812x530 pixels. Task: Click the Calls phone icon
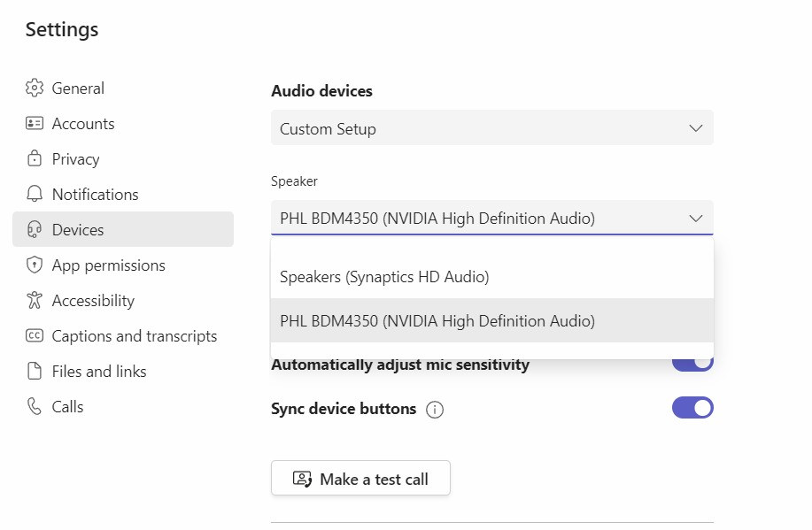pyautogui.click(x=35, y=407)
